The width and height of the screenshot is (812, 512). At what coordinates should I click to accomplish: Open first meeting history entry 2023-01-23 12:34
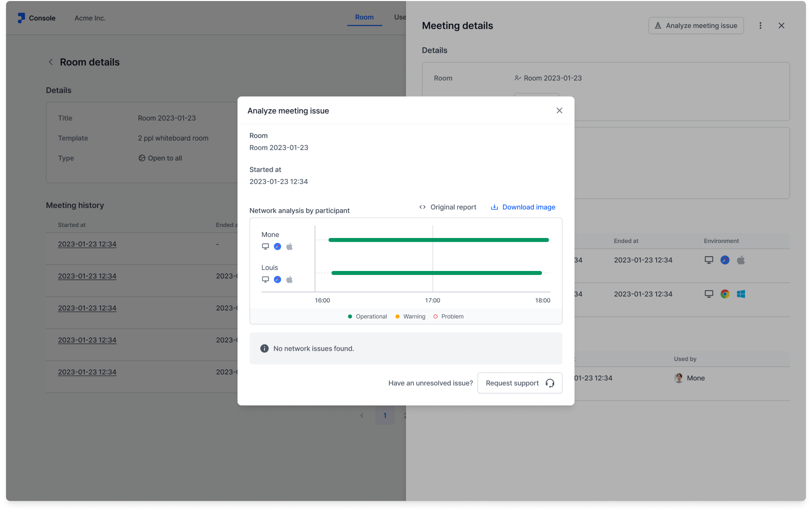pos(87,244)
